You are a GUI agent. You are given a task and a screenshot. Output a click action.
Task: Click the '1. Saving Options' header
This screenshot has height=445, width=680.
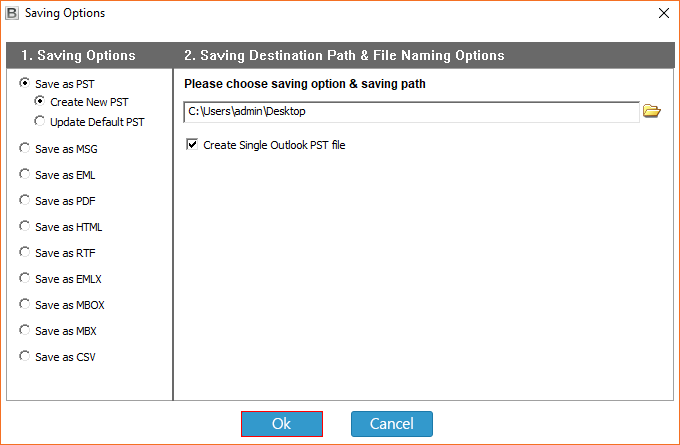tap(78, 56)
